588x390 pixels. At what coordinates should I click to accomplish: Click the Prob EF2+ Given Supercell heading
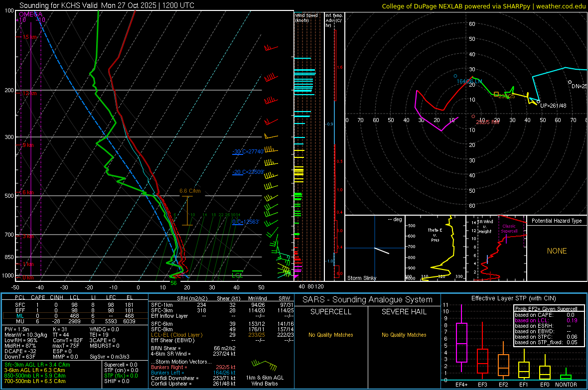tap(546, 309)
